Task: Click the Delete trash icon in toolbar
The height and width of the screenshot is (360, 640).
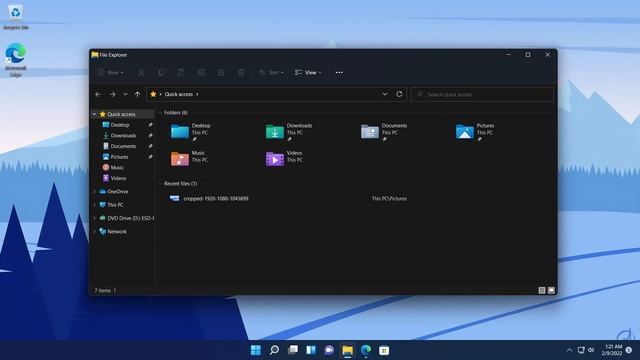Action: pos(241,73)
